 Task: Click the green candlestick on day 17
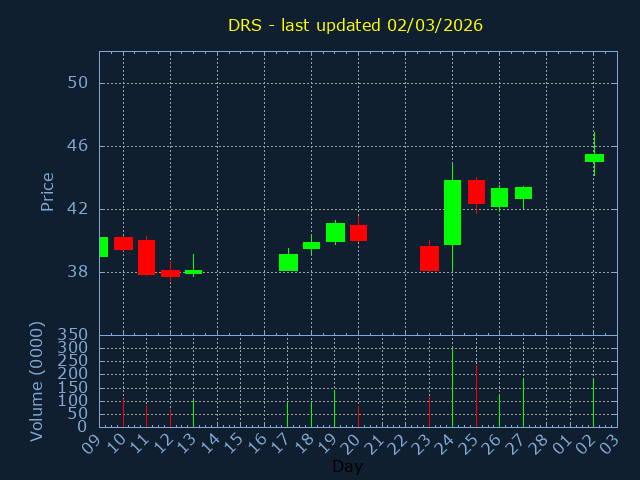[x=288, y=262]
